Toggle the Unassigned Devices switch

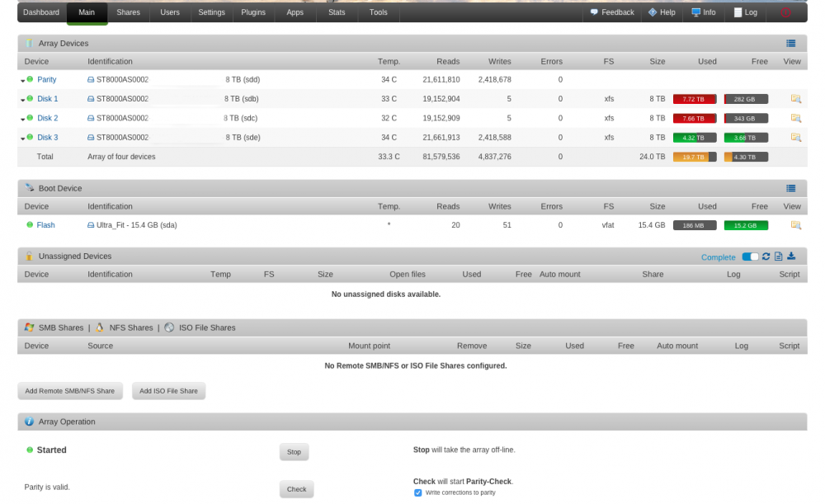[x=750, y=257]
